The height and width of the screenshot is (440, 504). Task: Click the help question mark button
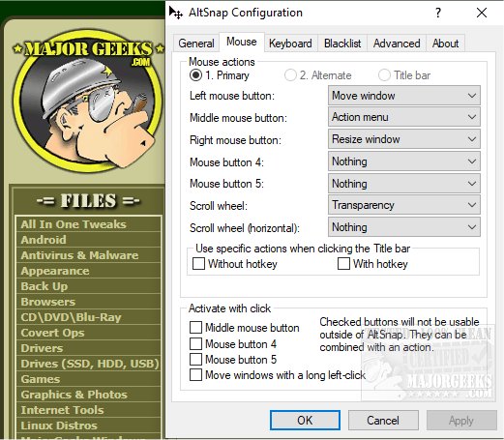pyautogui.click(x=438, y=13)
